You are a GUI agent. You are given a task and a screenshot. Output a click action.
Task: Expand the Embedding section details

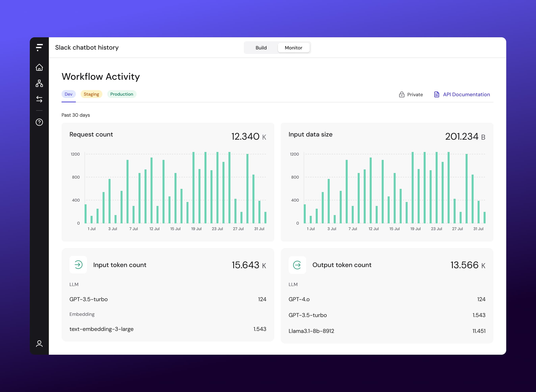click(x=82, y=314)
